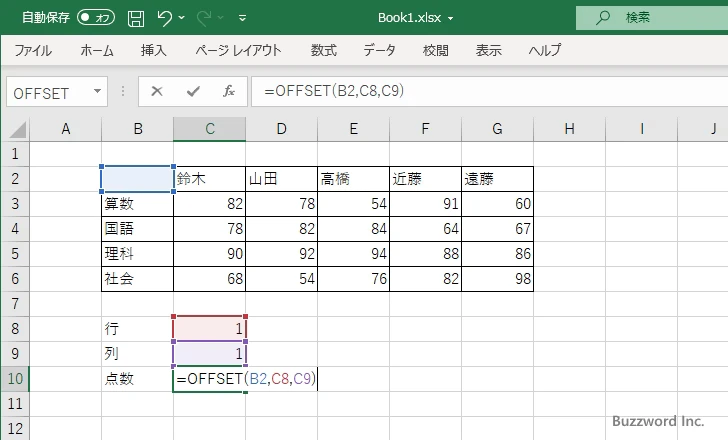728x440 pixels.
Task: Select column B header
Action: [137, 129]
